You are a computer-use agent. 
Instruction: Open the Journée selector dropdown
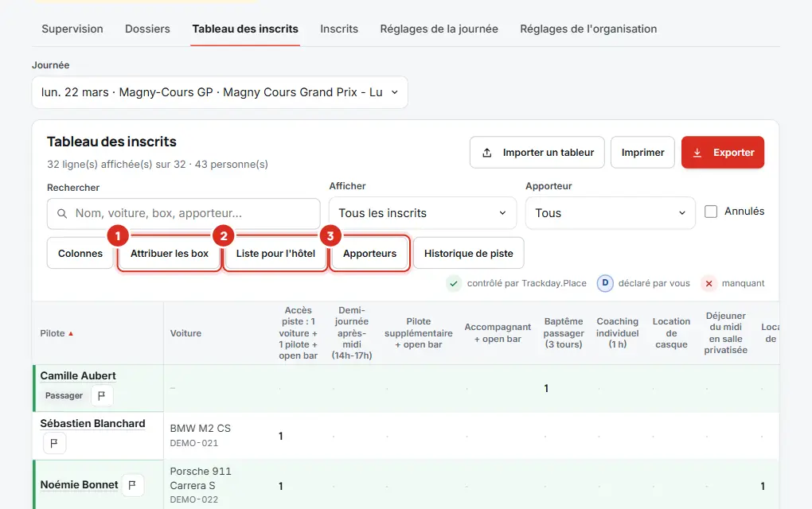coord(220,92)
